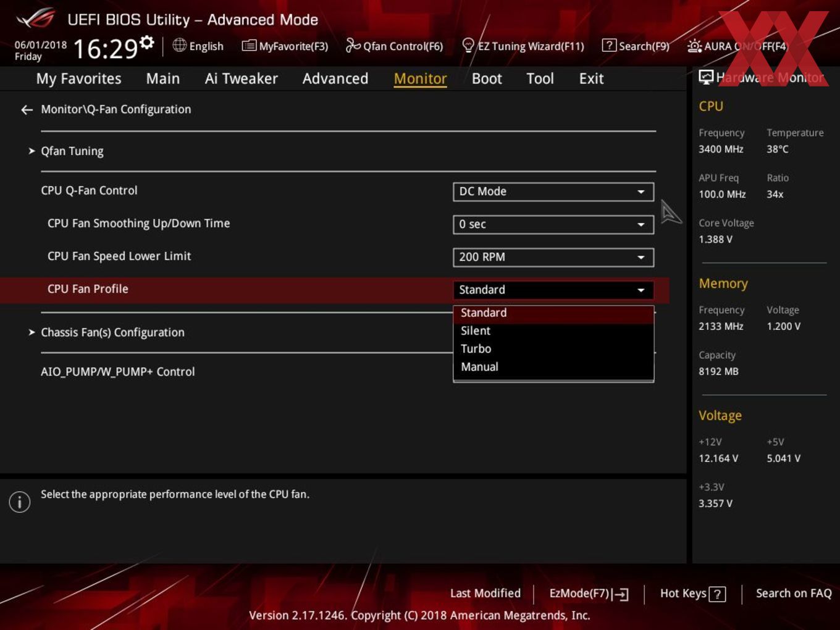Click the ROG logo

tap(36, 19)
